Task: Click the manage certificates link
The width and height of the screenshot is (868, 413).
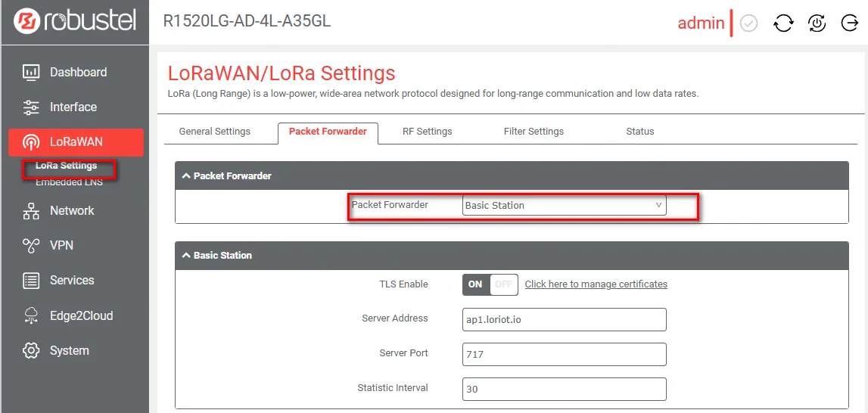Action: click(x=596, y=284)
